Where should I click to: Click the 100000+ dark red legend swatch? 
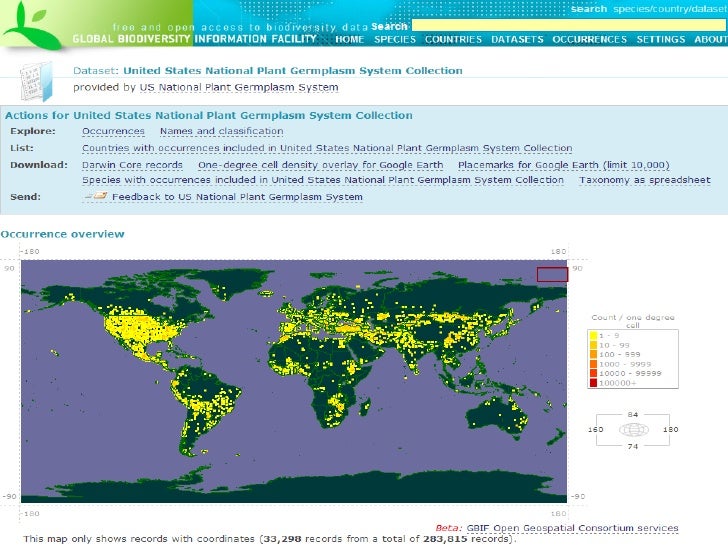coord(593,383)
